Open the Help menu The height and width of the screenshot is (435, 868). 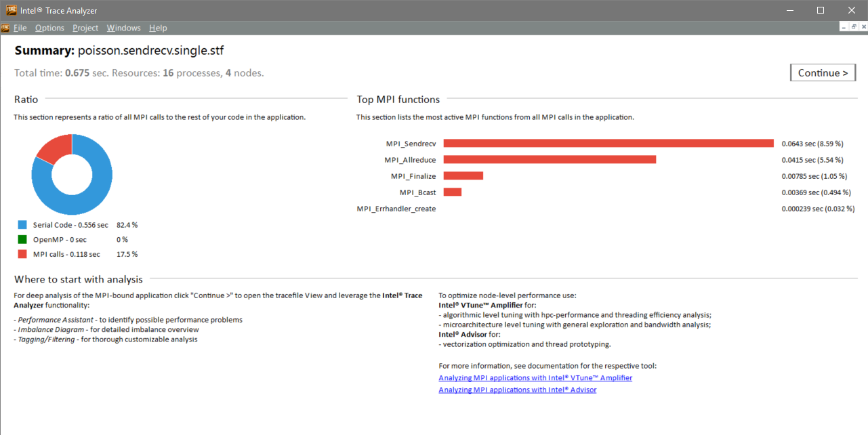tap(158, 28)
